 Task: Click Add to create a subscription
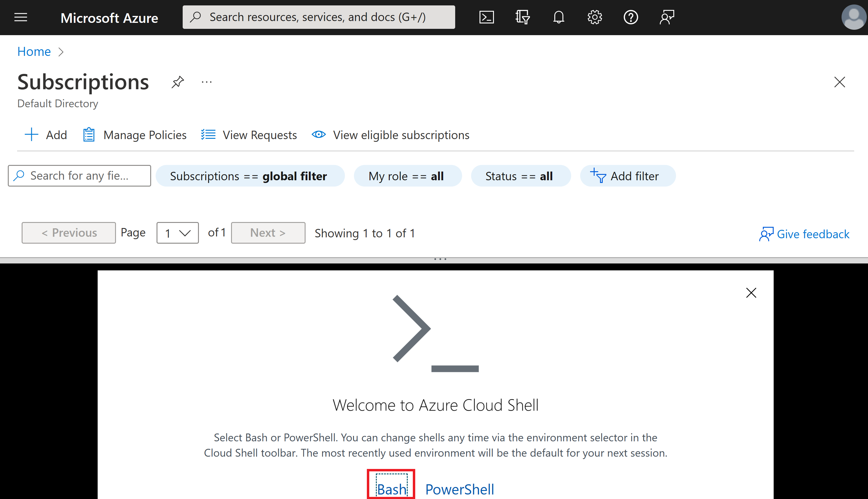point(46,135)
